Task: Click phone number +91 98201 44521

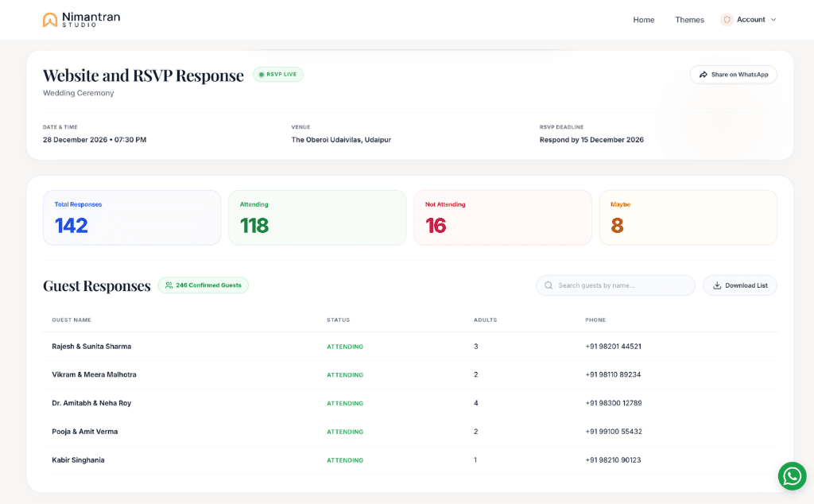Action: click(613, 347)
